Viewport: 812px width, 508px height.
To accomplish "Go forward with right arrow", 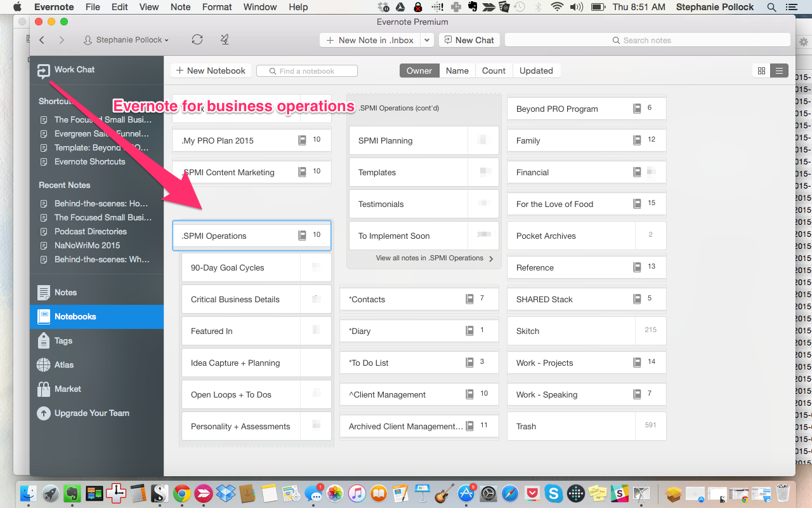I will (x=62, y=40).
